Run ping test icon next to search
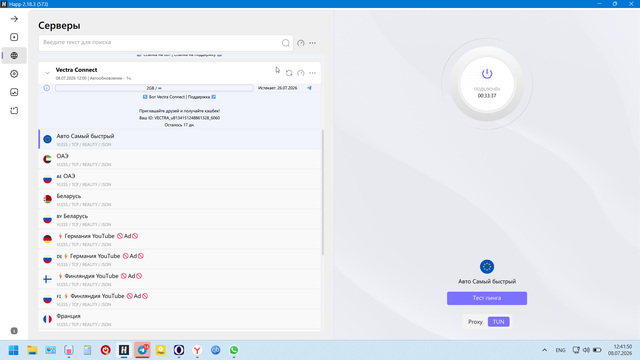Image resolution: width=640 pixels, height=360 pixels. (x=301, y=43)
